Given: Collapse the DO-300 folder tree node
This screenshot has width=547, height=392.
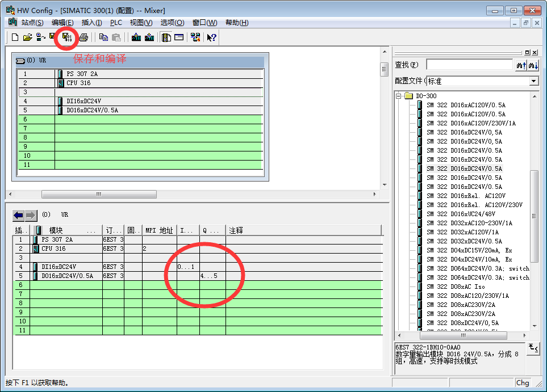Looking at the screenshot, I should click(x=399, y=96).
